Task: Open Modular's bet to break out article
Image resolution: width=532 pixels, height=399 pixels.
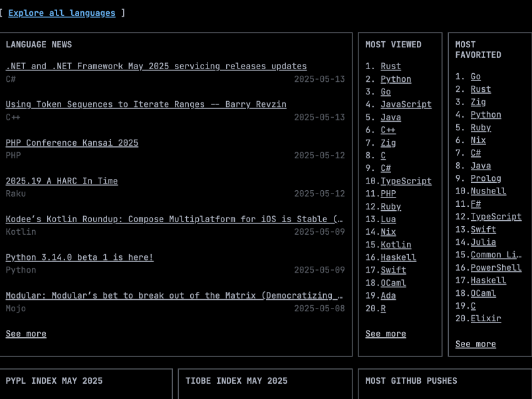Action: click(174, 295)
